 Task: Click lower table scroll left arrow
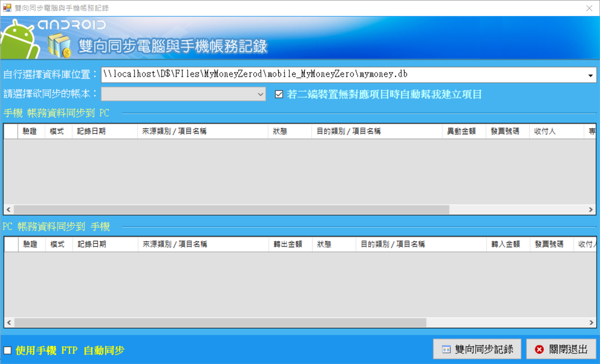point(8,322)
